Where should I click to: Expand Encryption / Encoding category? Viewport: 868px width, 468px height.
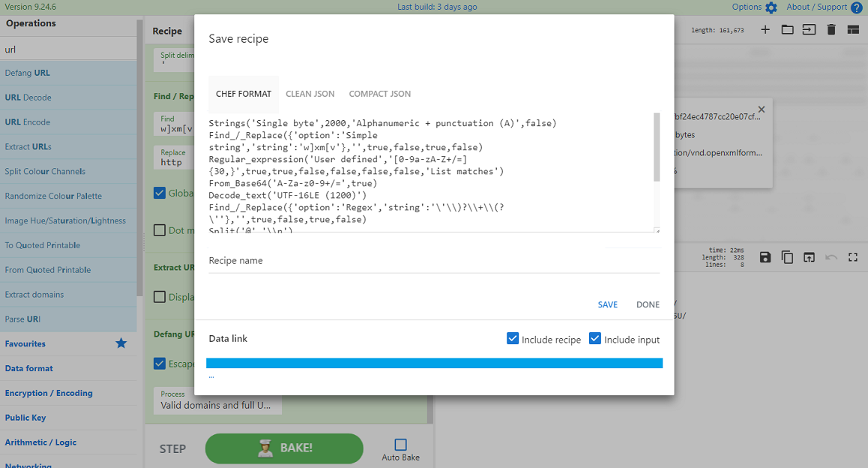coord(68,393)
